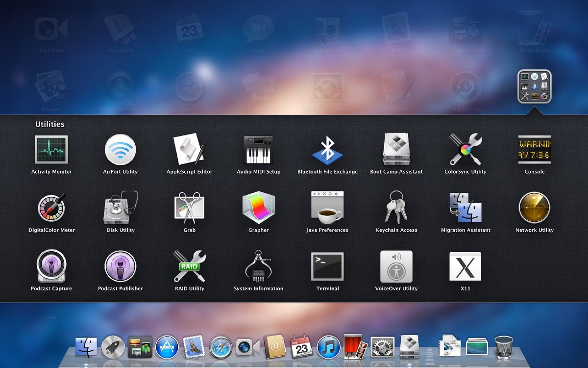Open Photo Booth curtain icon in the Dock
588x368 pixels.
click(x=355, y=347)
